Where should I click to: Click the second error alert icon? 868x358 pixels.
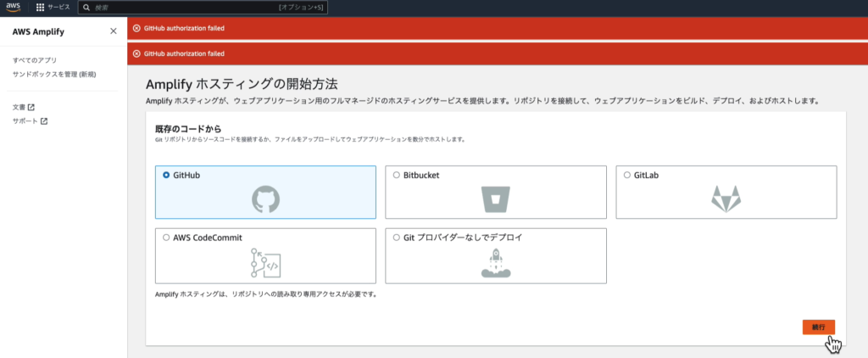point(137,53)
